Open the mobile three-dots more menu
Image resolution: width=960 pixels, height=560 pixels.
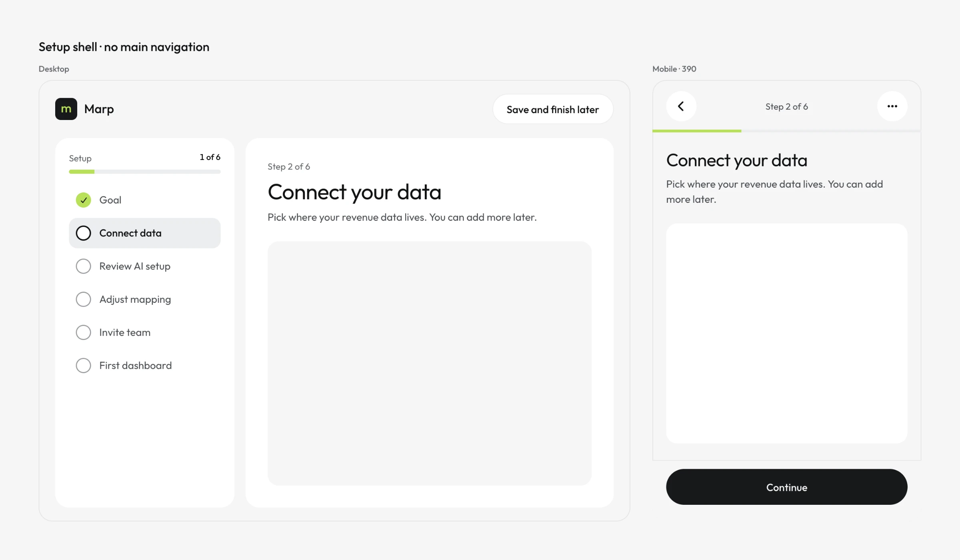tap(892, 106)
